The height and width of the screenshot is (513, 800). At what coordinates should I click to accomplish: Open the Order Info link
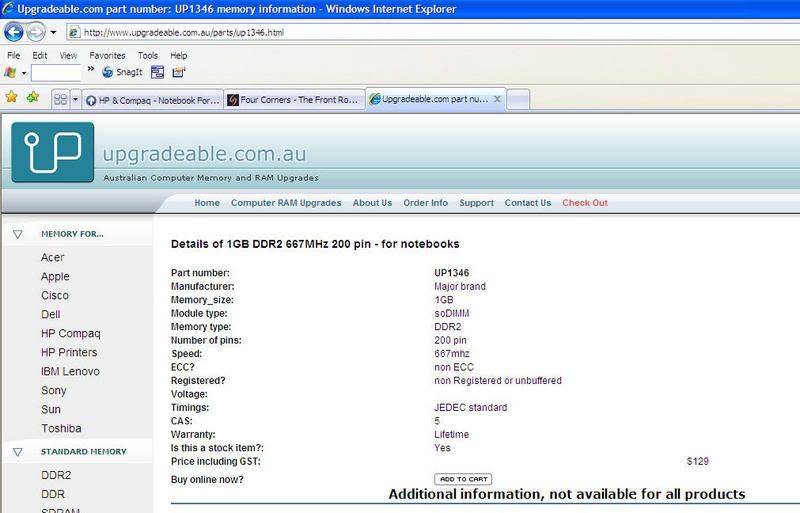coord(426,203)
